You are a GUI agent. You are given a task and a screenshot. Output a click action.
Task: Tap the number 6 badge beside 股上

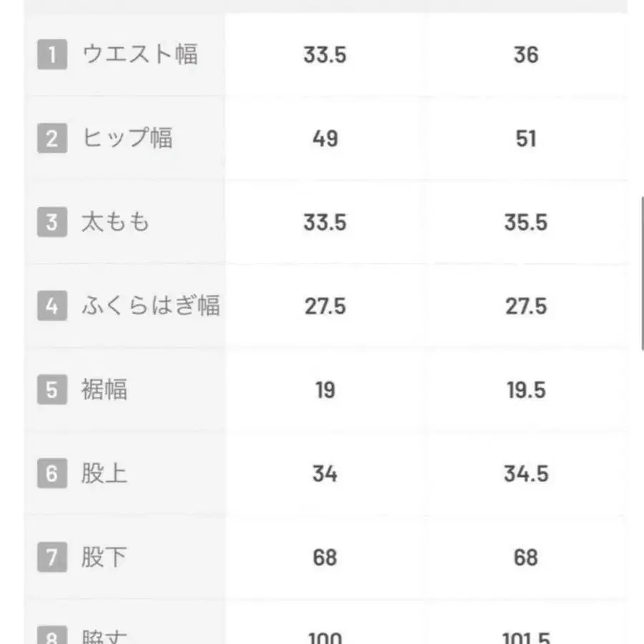[x=52, y=474]
